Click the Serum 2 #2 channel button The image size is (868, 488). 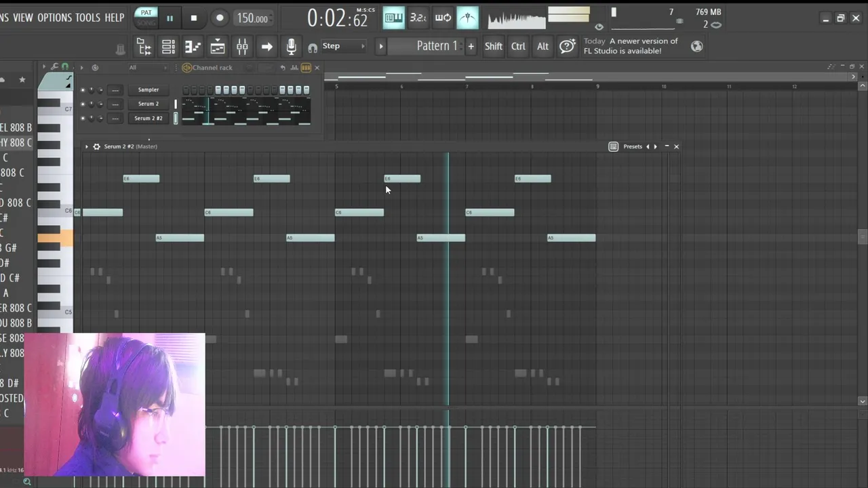tap(149, 119)
